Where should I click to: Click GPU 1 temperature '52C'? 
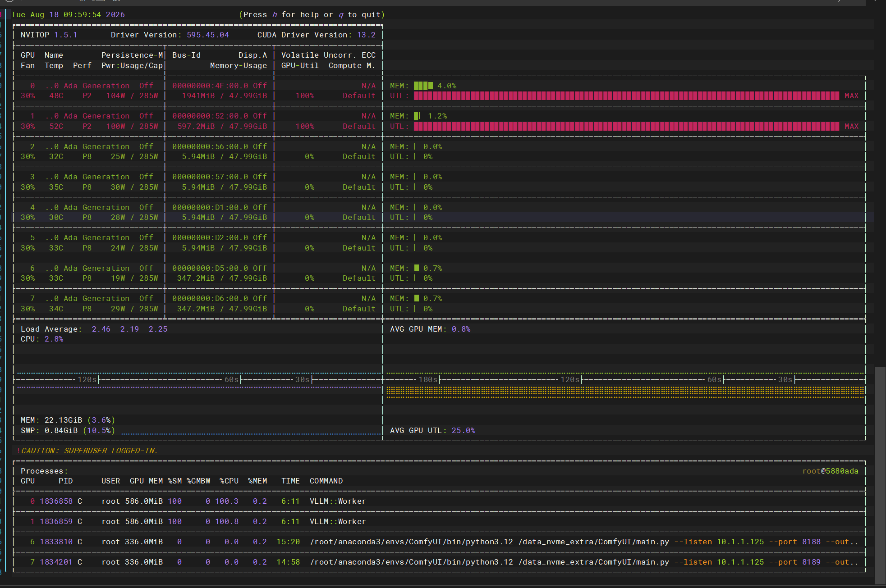[x=56, y=127]
